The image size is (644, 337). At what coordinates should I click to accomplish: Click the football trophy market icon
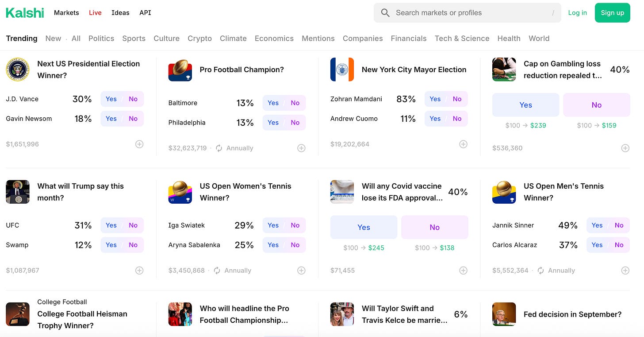[x=180, y=70]
